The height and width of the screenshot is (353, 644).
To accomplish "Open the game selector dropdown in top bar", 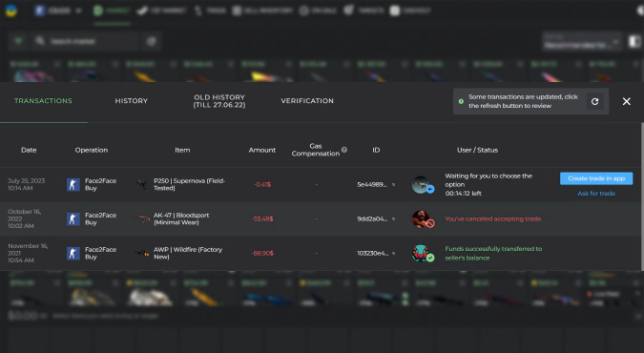I will (58, 10).
